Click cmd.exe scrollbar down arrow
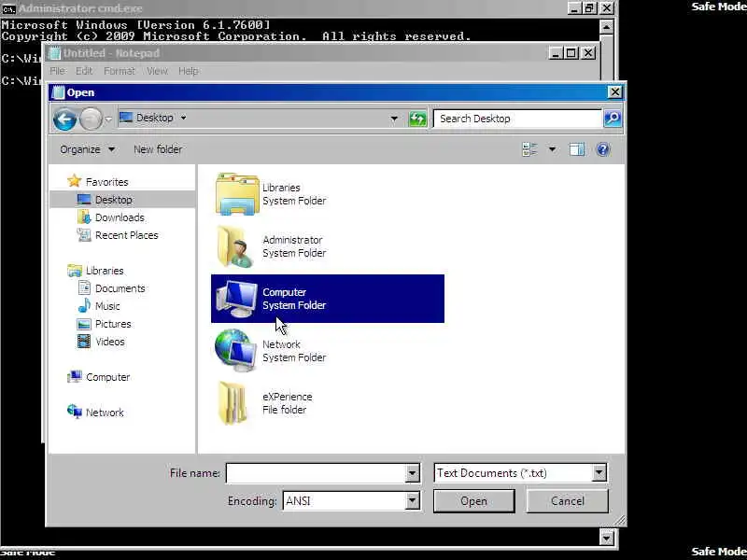 pyautogui.click(x=606, y=539)
